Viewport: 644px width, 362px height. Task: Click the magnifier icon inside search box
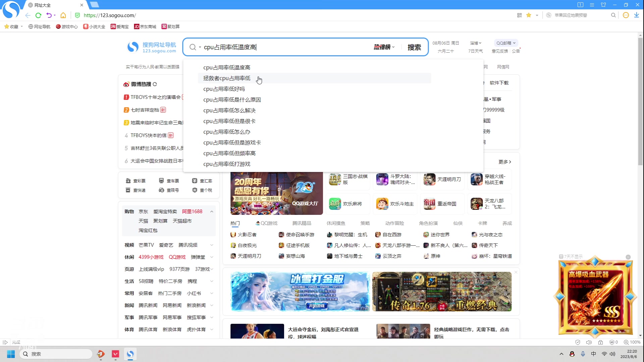coord(193,47)
